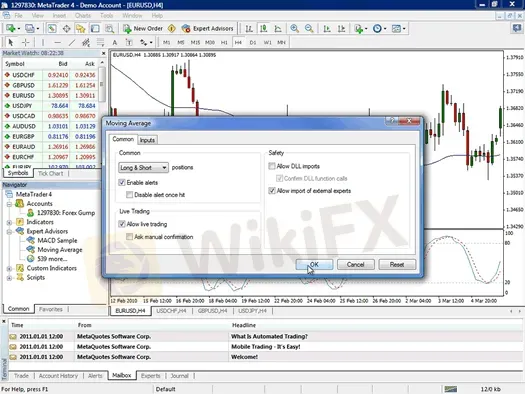Click the MetaEditor diamond icon
This screenshot has height=394, width=525.
click(x=172, y=28)
